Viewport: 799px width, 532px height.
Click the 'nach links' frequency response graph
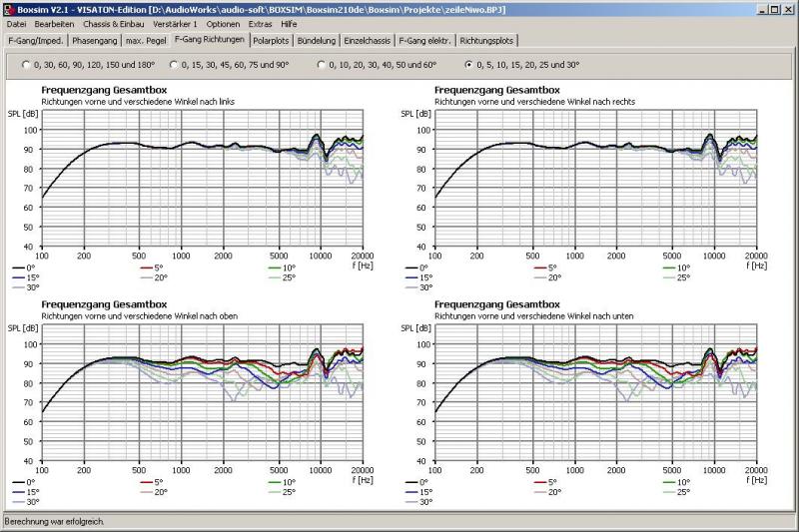(x=203, y=179)
